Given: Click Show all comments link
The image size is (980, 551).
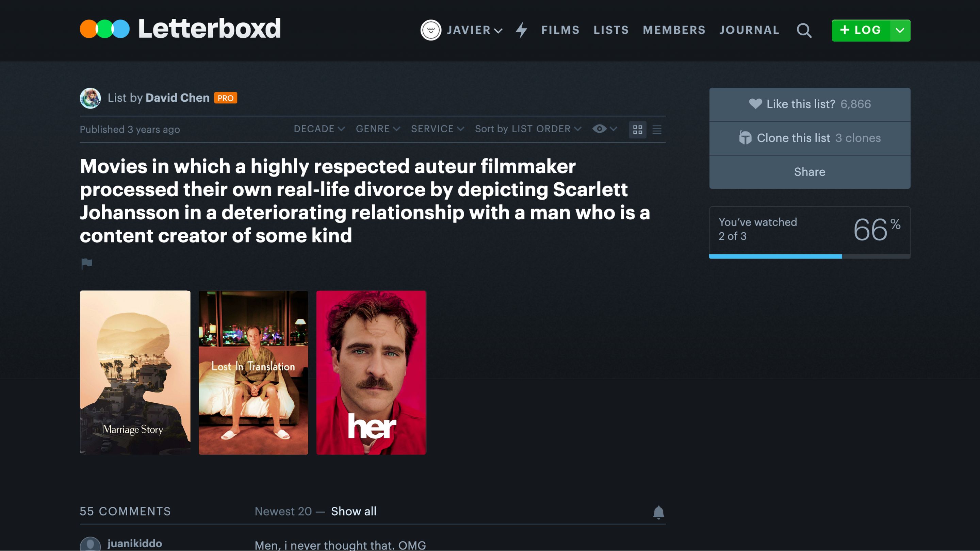Looking at the screenshot, I should tap(354, 512).
